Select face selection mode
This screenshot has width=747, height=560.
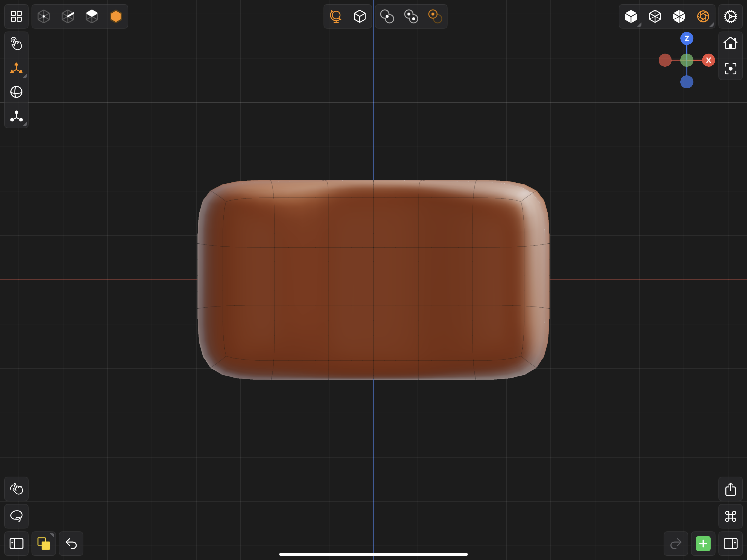[92, 16]
